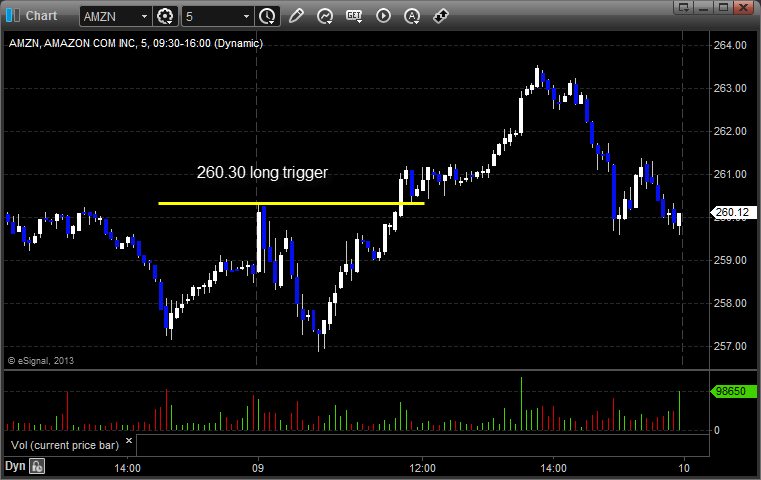This screenshot has width=761, height=480.
Task: Open the window options menu icon
Action: tap(684, 7)
